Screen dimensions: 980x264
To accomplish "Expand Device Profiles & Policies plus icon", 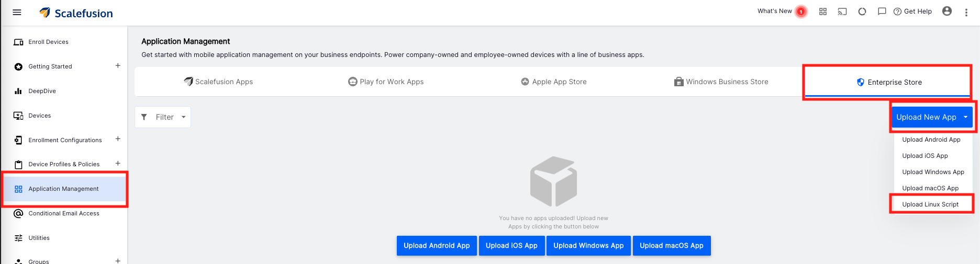I will point(118,164).
